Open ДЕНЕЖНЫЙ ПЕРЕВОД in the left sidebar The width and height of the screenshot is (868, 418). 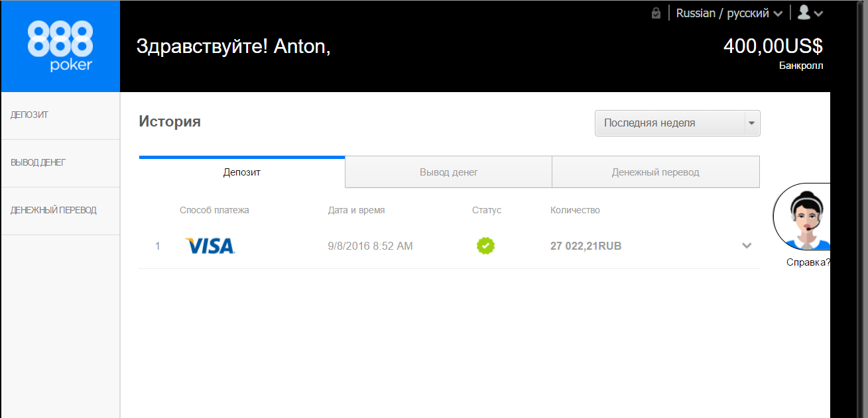tap(54, 211)
